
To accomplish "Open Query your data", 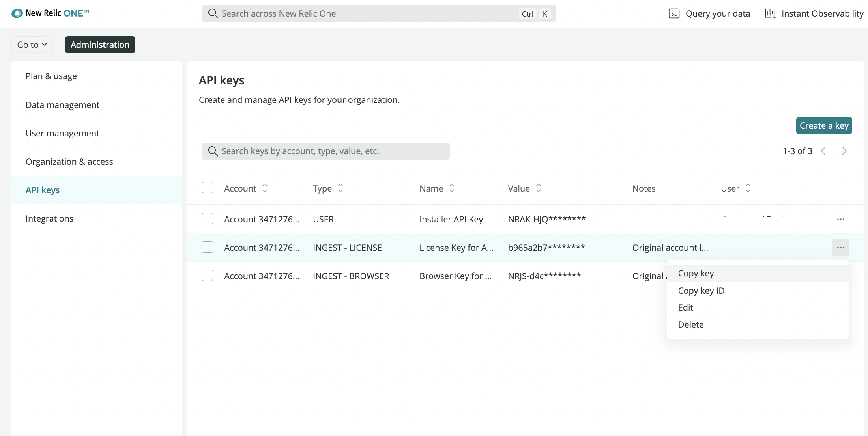I will 709,13.
